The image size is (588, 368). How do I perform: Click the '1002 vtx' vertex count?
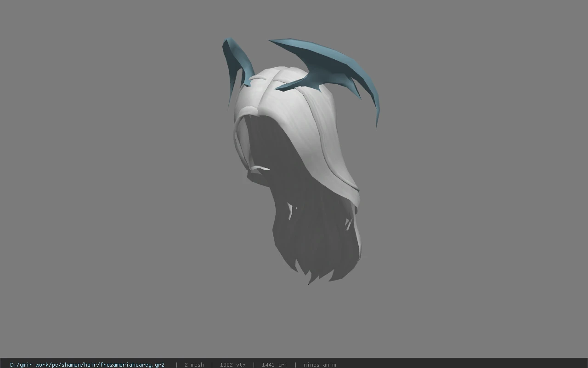[x=232, y=365]
